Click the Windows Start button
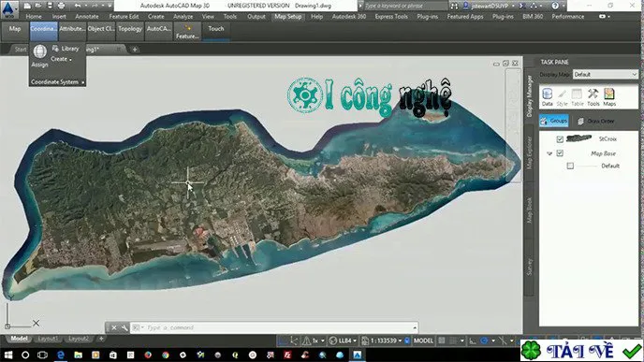The width and height of the screenshot is (644, 362). (8, 355)
